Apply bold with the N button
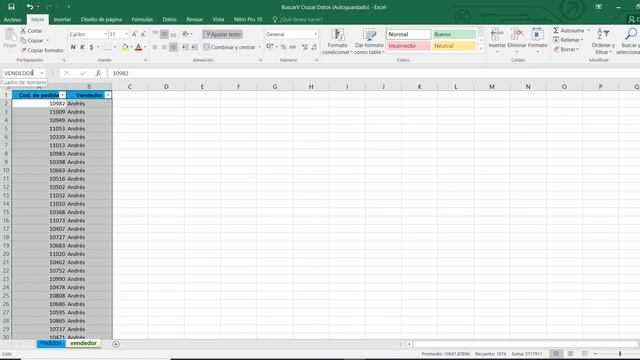The height and width of the screenshot is (360, 640). click(x=73, y=47)
